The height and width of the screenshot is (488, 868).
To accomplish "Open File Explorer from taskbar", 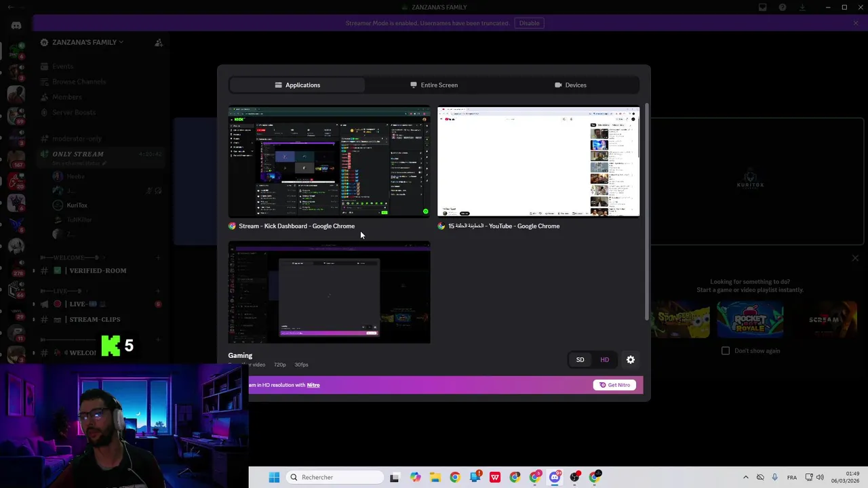I will point(435,477).
